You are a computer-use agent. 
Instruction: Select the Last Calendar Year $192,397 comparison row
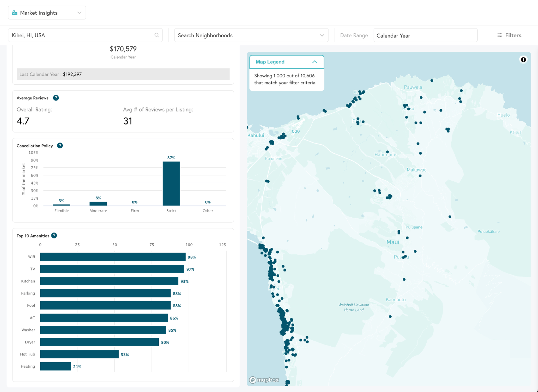[123, 74]
